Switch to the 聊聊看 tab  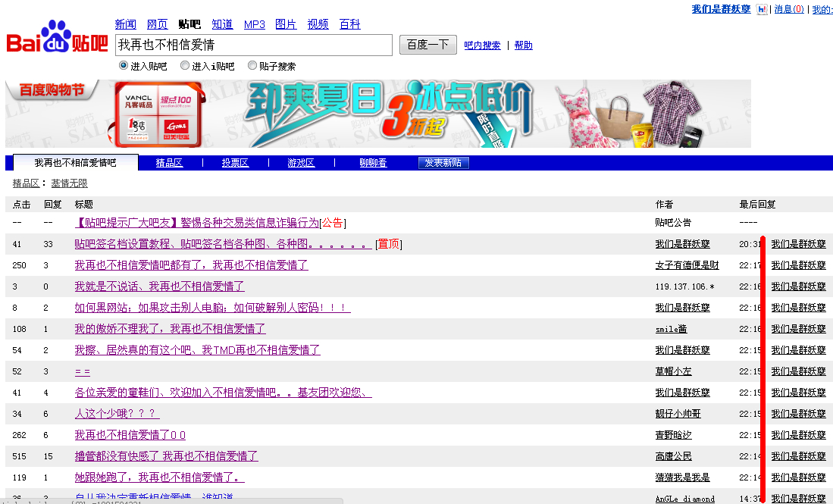(x=373, y=163)
